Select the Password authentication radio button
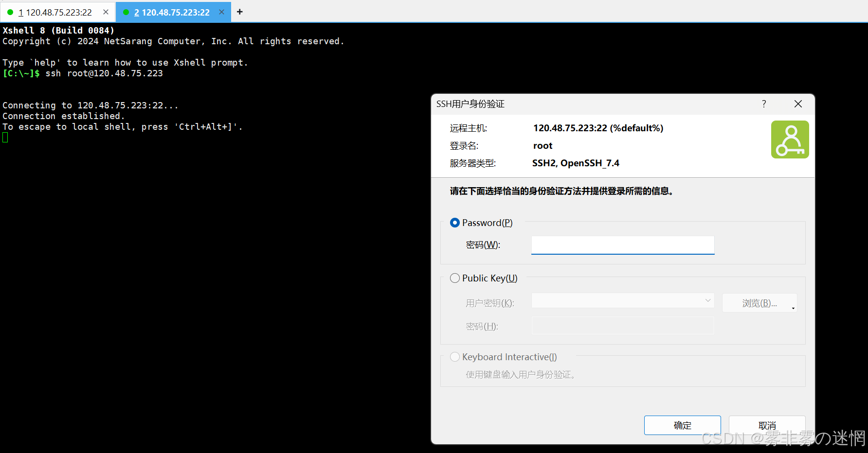The width and height of the screenshot is (868, 453). [455, 223]
